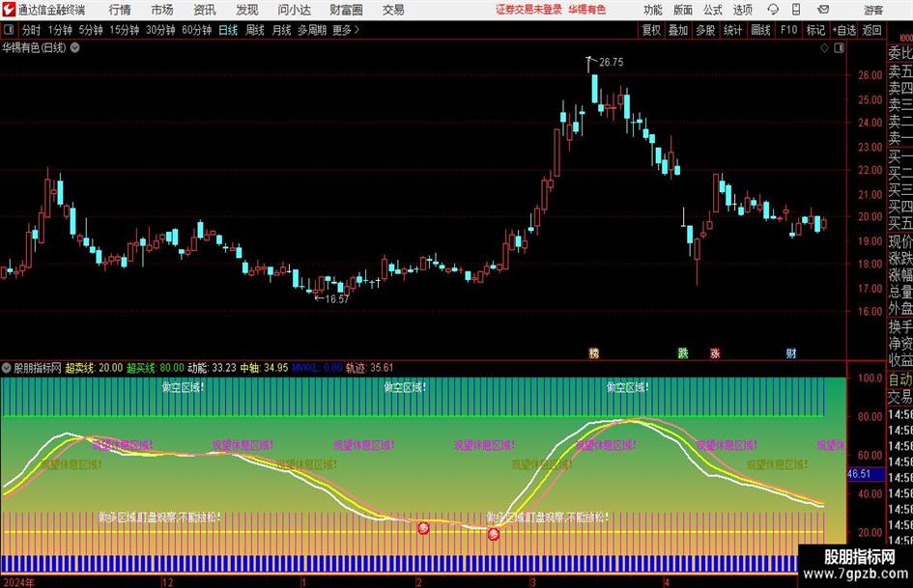Click the first red signal circle on indicator
Screen dimensions: 913x588
423,528
